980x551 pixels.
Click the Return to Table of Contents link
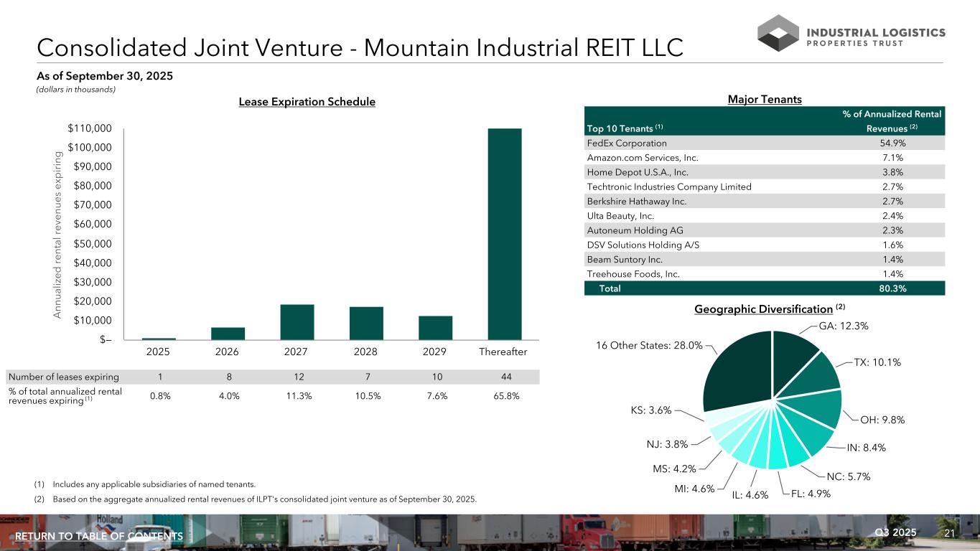click(99, 537)
